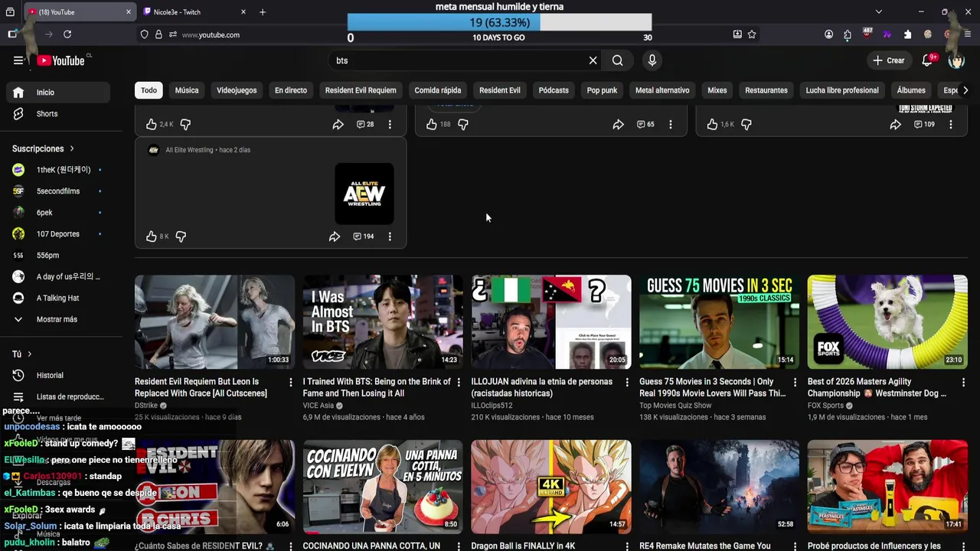Image resolution: width=980 pixels, height=551 pixels.
Task: Open the browser extensions puzzle icon
Action: pos(907,34)
